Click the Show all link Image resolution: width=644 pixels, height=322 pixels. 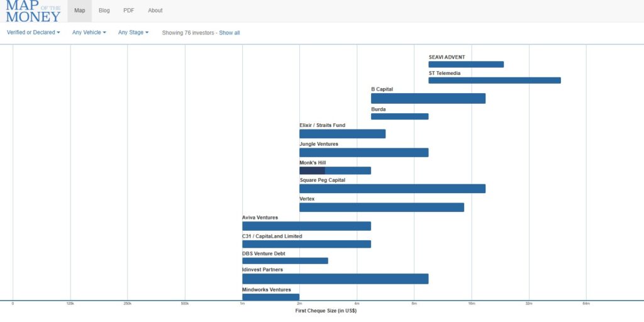coord(230,33)
